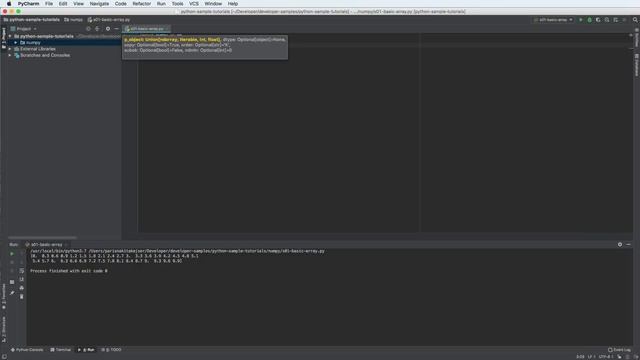This screenshot has height=360, width=640.
Task: Click a01-basic-array.py breadcrumb in navigation bar
Action: [x=109, y=20]
